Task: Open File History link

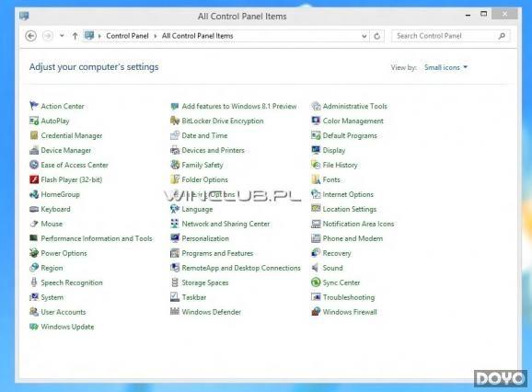Action: pos(340,165)
